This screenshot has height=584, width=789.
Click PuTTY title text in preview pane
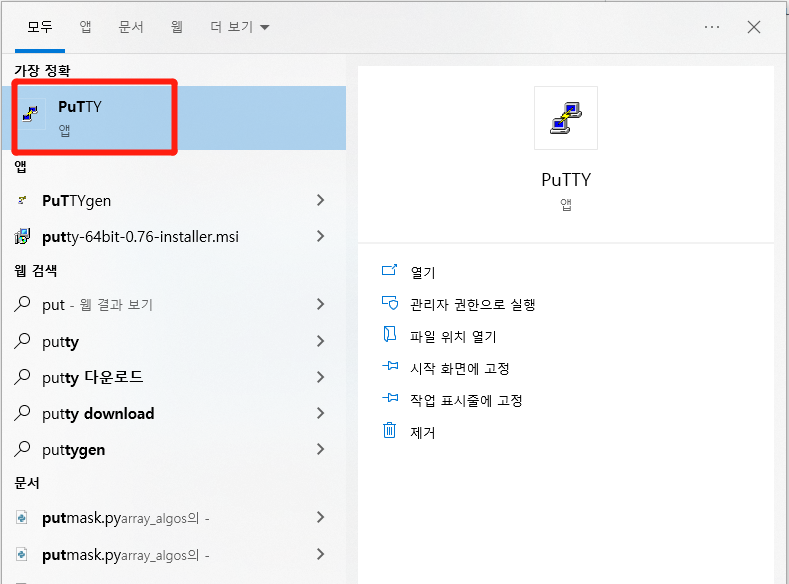click(566, 180)
